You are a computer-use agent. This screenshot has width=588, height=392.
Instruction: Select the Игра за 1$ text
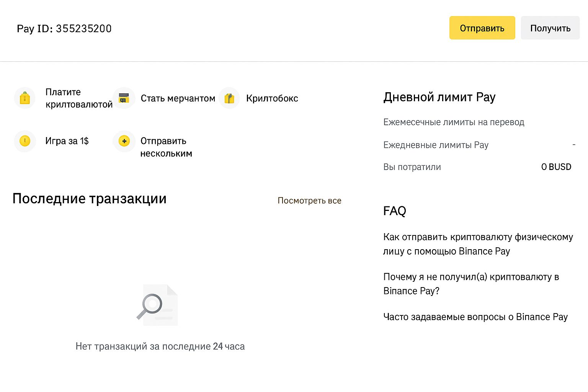click(67, 141)
